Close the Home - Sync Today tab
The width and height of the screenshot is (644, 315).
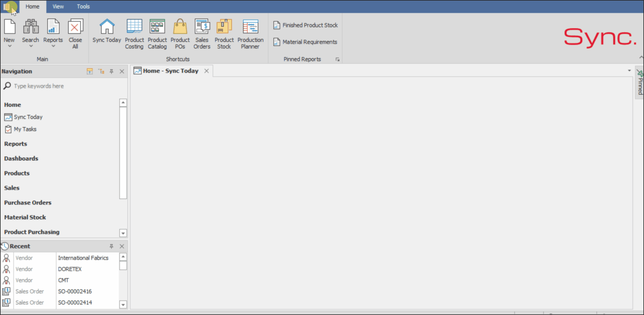click(x=207, y=71)
